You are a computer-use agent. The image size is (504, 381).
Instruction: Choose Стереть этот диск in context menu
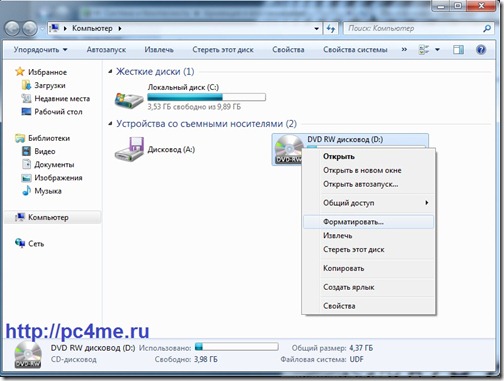tap(368, 250)
